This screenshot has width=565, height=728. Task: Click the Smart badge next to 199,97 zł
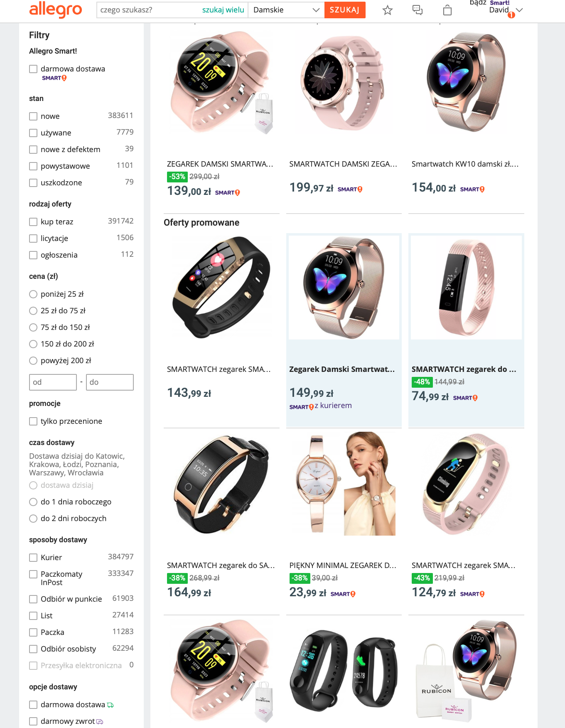tap(350, 189)
